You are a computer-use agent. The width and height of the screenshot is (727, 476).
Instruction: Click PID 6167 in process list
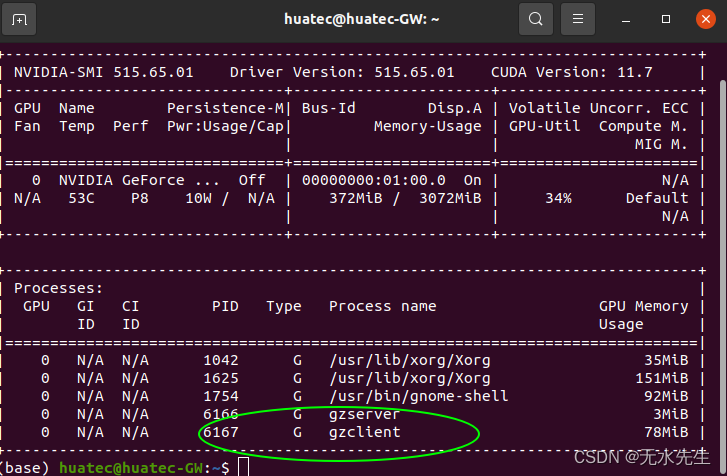(x=221, y=432)
